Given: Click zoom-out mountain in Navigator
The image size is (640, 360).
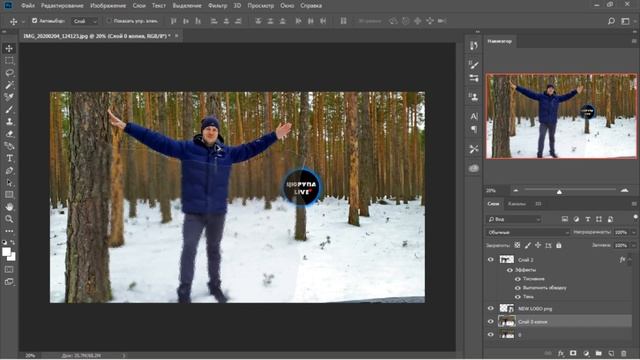Looking at the screenshot, I should click(x=516, y=190).
